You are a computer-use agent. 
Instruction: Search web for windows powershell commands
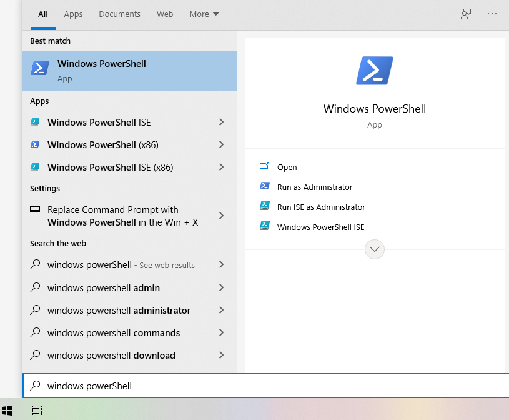(114, 333)
